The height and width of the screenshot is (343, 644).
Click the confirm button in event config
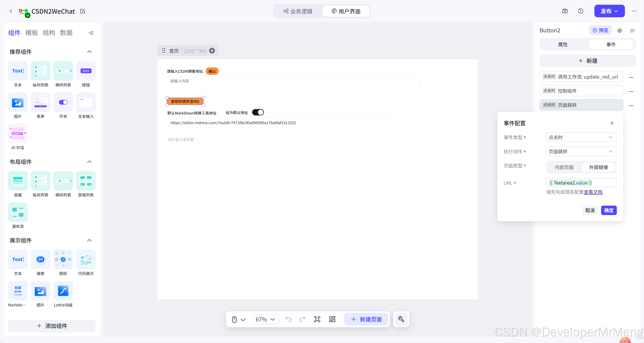609,210
